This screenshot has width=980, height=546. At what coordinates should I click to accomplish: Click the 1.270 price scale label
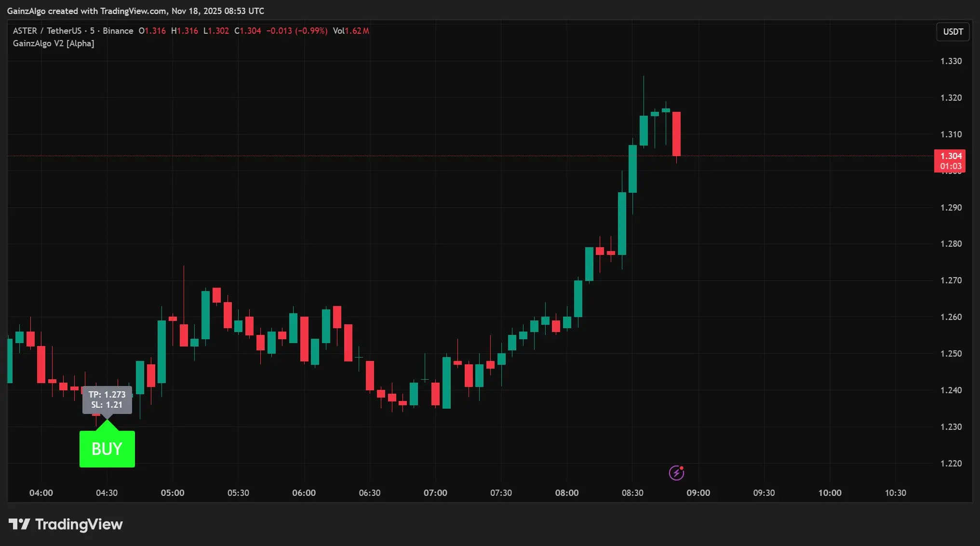coord(951,280)
